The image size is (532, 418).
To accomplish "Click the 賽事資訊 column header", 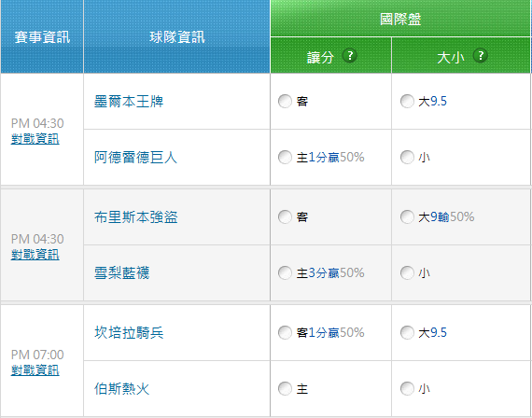I will [42, 36].
